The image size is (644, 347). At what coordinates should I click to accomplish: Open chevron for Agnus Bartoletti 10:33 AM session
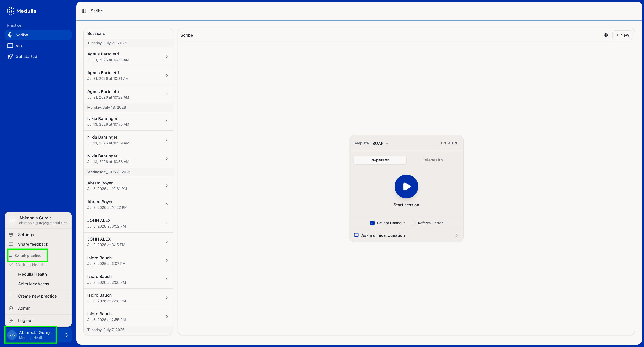(167, 57)
